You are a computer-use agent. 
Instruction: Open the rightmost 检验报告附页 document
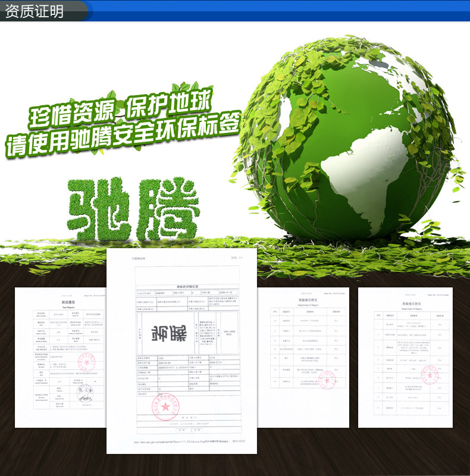pos(405,358)
